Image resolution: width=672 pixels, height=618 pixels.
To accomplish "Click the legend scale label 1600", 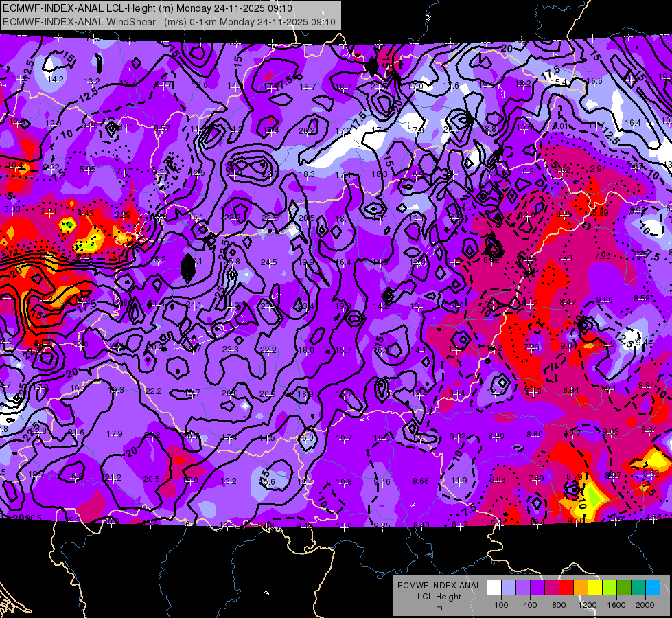I will click(x=616, y=605).
